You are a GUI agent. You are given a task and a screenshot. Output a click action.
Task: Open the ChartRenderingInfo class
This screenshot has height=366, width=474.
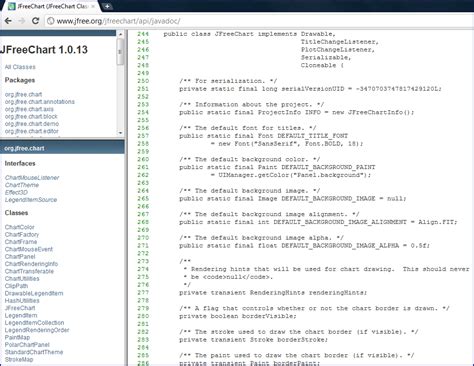[x=31, y=264]
